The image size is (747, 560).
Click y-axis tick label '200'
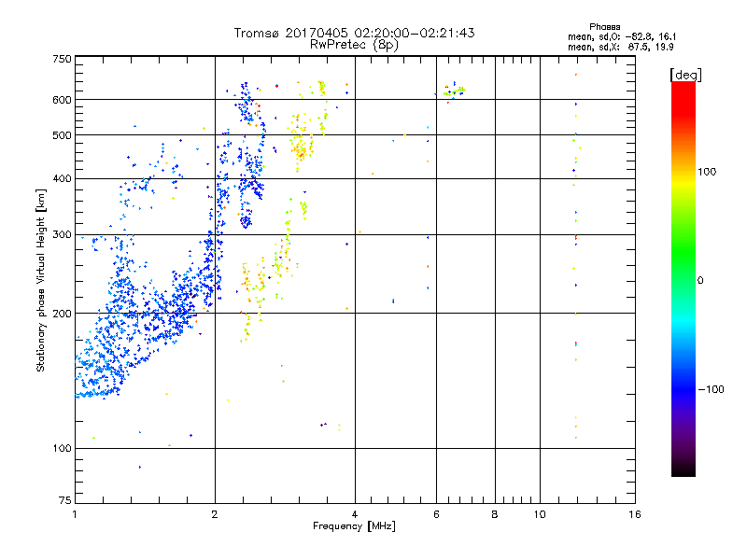click(63, 314)
